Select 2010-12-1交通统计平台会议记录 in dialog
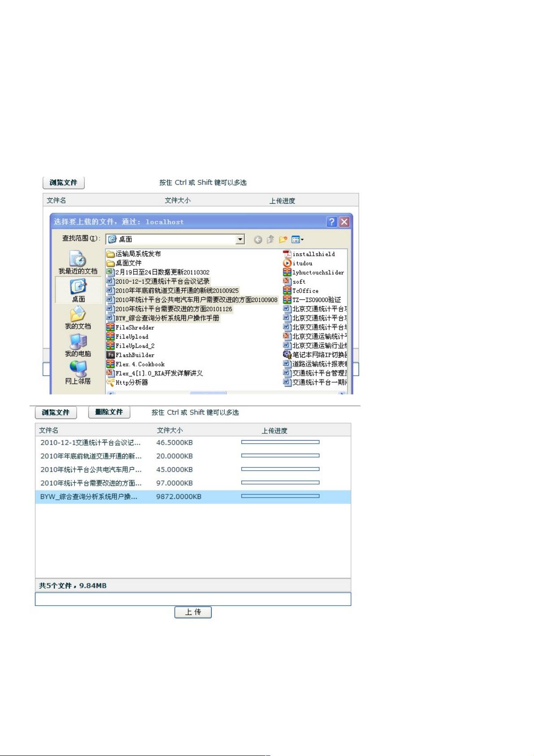Viewport: 534px width, 756px height. (x=158, y=281)
